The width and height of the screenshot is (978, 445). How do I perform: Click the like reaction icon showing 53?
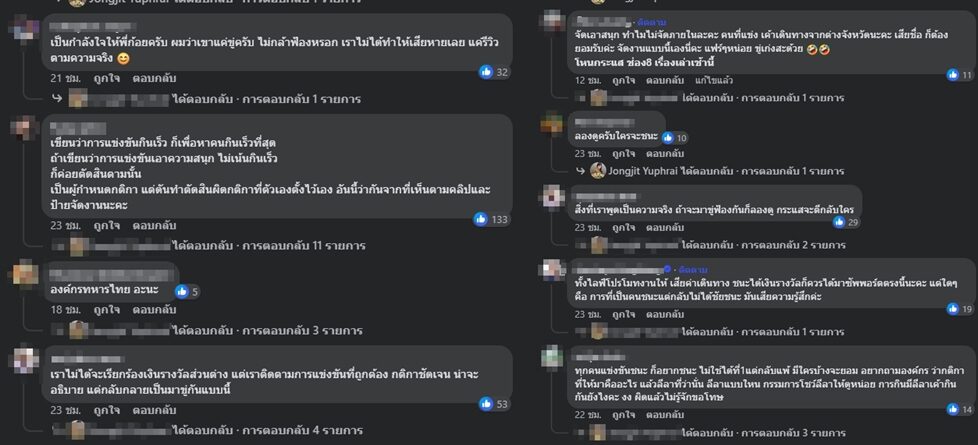486,404
